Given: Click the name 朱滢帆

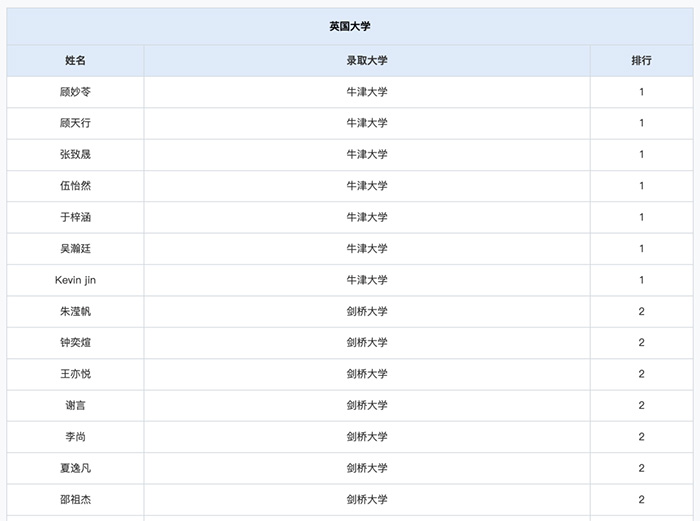Looking at the screenshot, I should pyautogui.click(x=76, y=311).
